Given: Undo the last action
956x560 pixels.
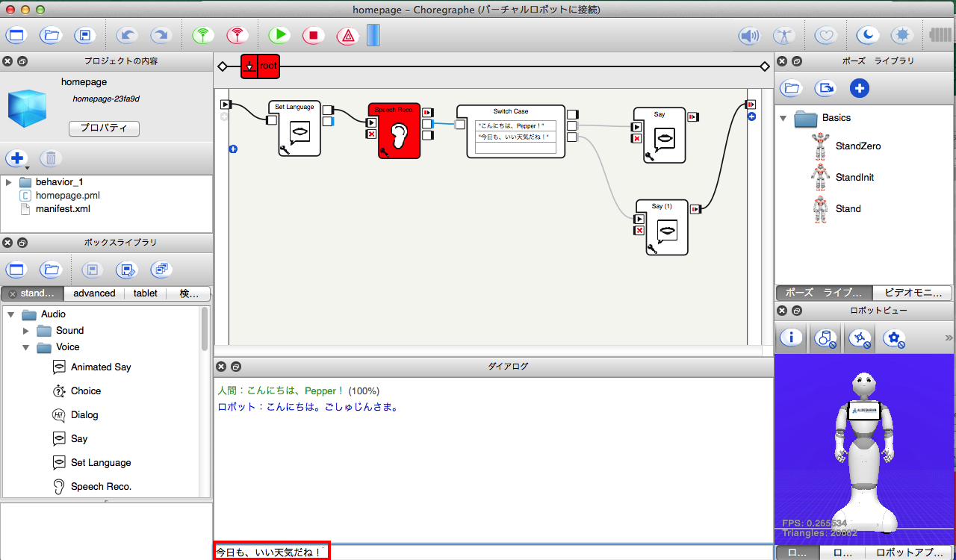Looking at the screenshot, I should 128,35.
